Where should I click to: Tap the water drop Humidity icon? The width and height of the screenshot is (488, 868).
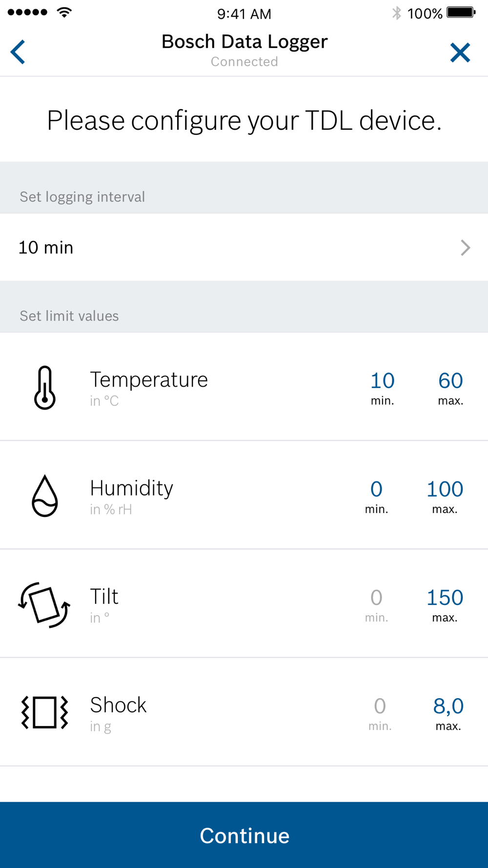click(45, 496)
